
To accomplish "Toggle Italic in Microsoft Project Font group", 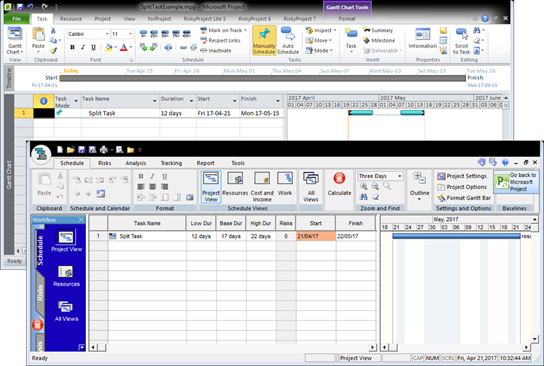I will 83,47.
